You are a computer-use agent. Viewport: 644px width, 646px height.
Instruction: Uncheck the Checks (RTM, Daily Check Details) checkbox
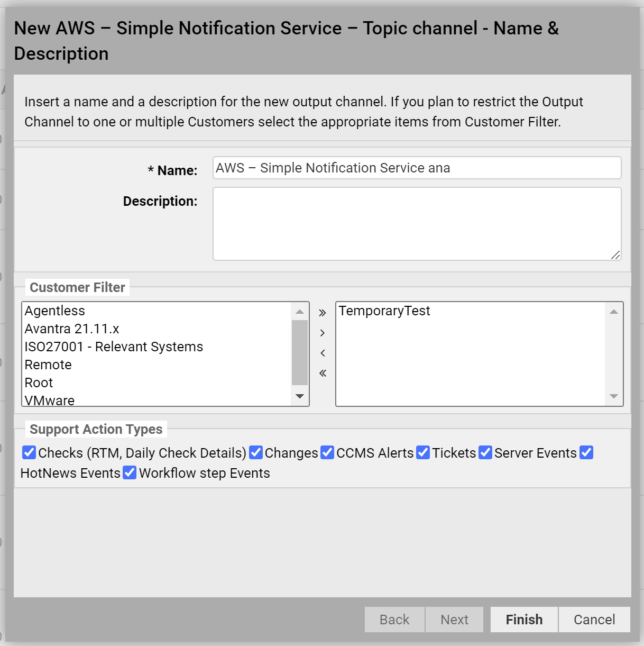(30, 452)
